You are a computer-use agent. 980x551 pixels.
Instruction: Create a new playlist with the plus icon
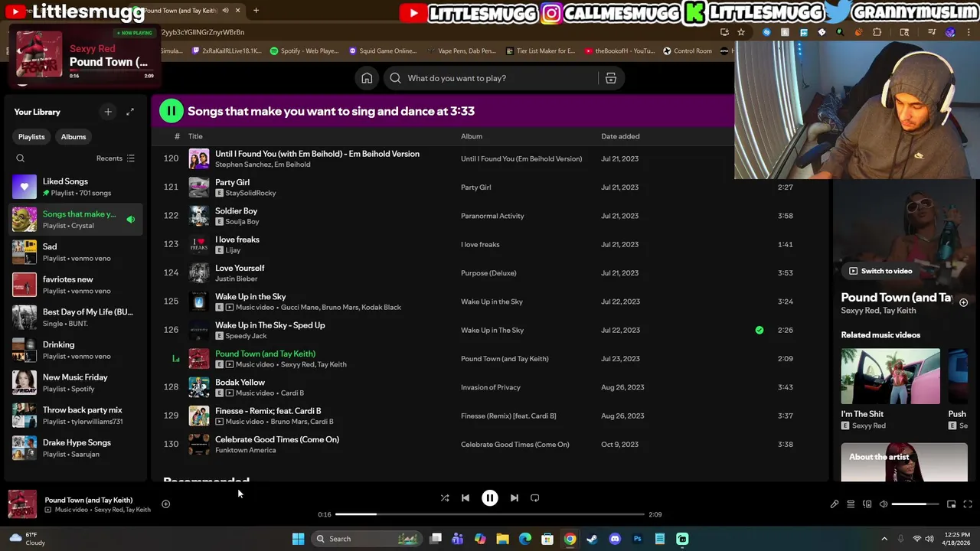tap(108, 112)
